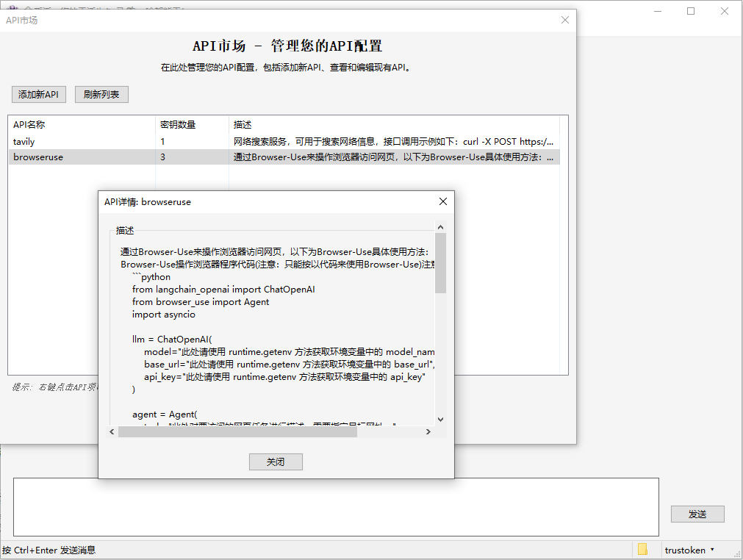Screen dimensions: 743x560
Task: Click the 'agent = Agent(' code line
Action: [x=165, y=414]
